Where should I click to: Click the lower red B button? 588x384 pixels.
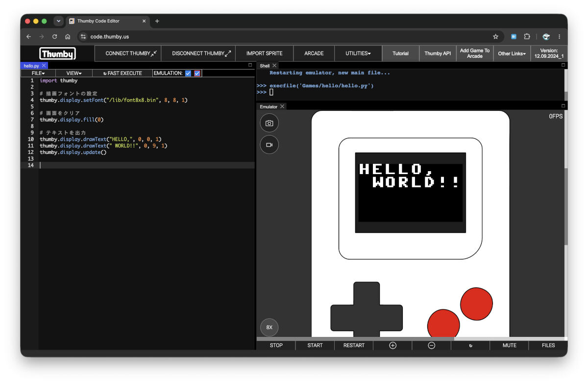tap(443, 323)
